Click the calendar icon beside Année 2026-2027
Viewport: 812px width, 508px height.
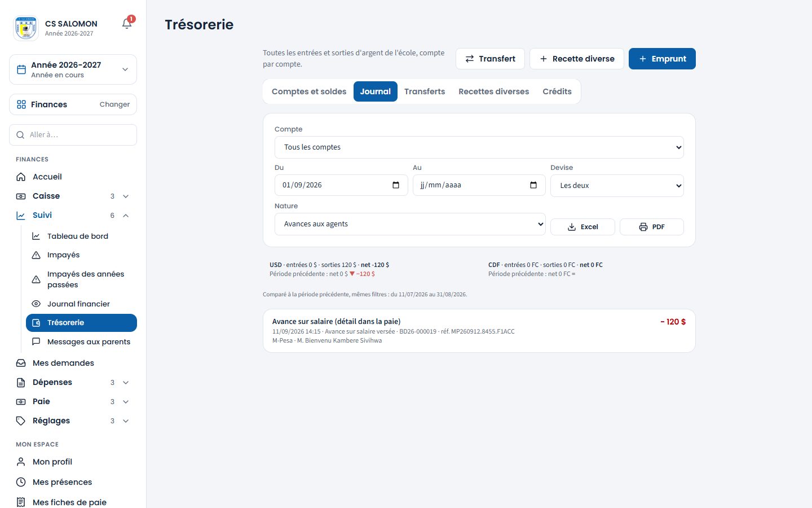pos(21,69)
